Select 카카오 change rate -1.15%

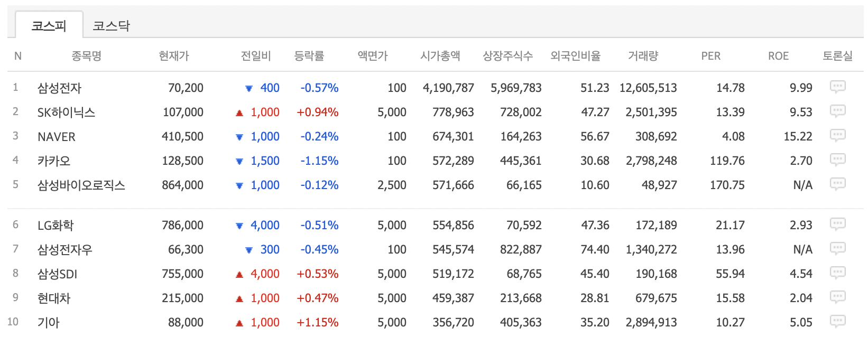[x=319, y=161]
